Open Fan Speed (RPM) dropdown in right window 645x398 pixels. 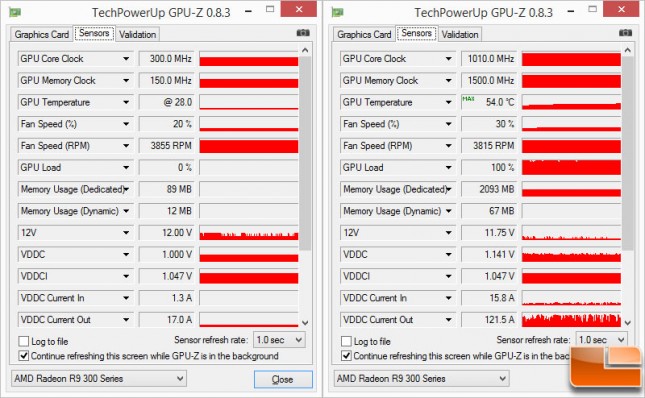click(x=448, y=146)
